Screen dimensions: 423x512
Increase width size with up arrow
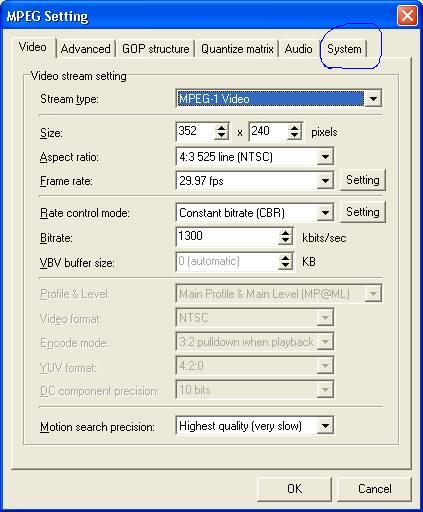click(221, 127)
